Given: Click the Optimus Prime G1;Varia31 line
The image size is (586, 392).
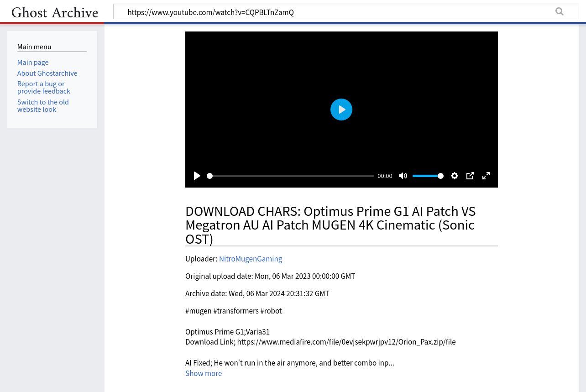Looking at the screenshot, I should [x=227, y=332].
